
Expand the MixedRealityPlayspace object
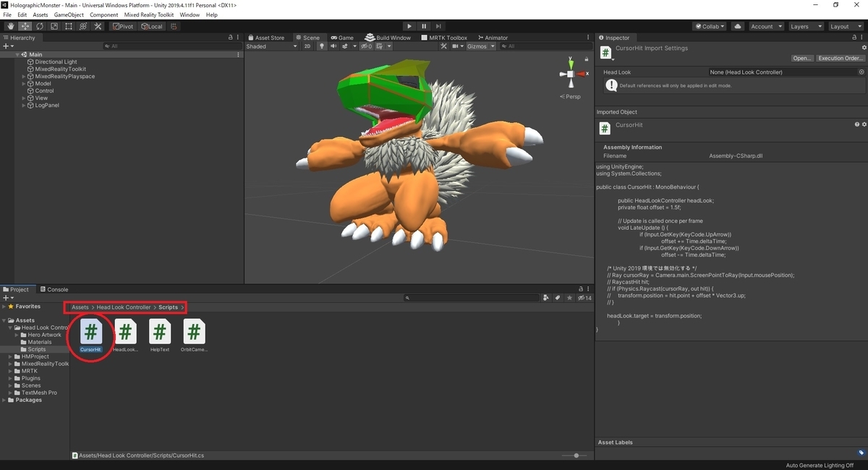pyautogui.click(x=24, y=77)
